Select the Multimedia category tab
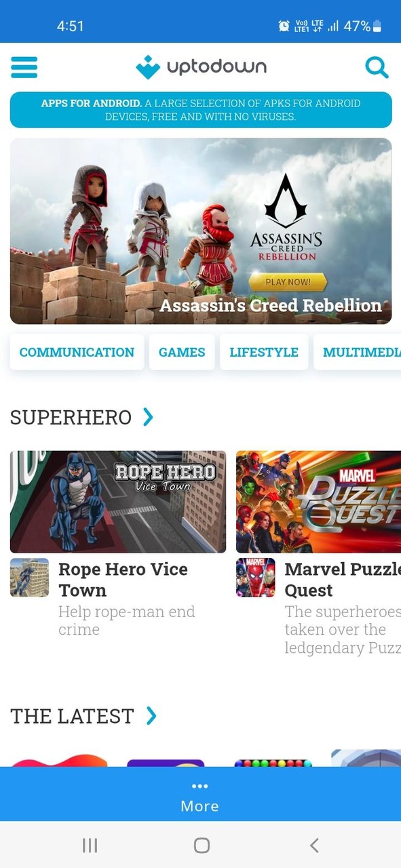Viewport: 401px width, 868px height. click(x=358, y=352)
